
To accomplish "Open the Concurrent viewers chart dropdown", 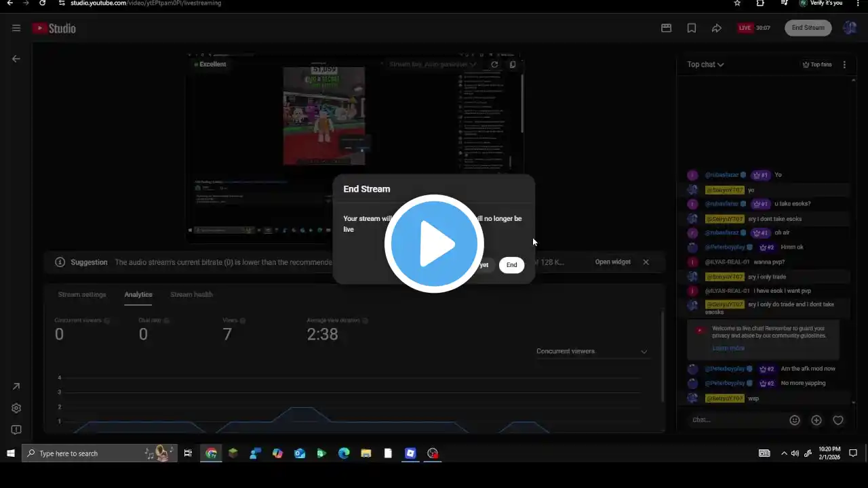I will (x=592, y=351).
